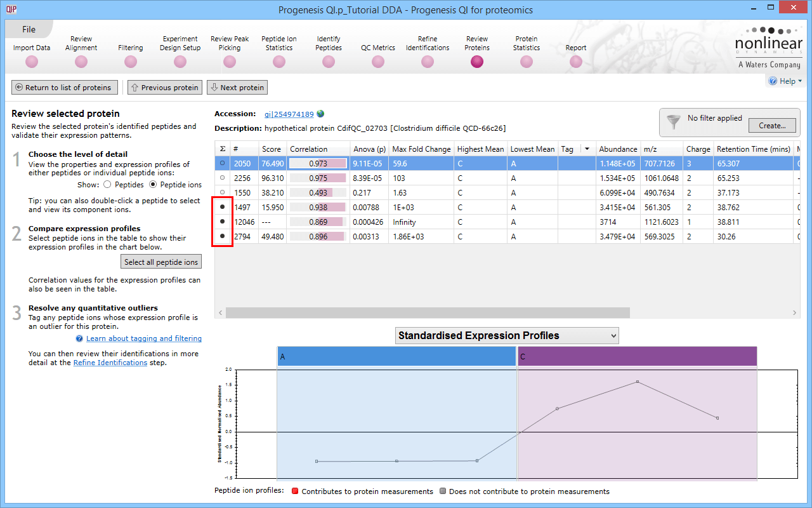Click the Create filter button
The width and height of the screenshot is (812, 508).
(772, 125)
